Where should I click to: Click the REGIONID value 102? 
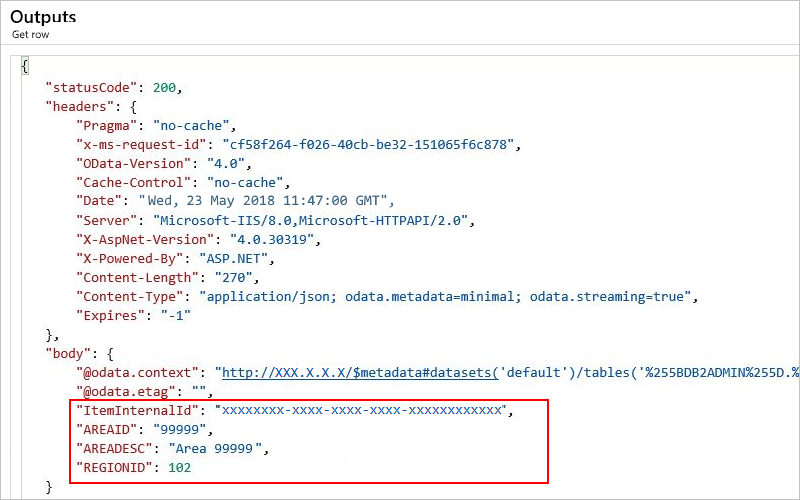[x=180, y=467]
